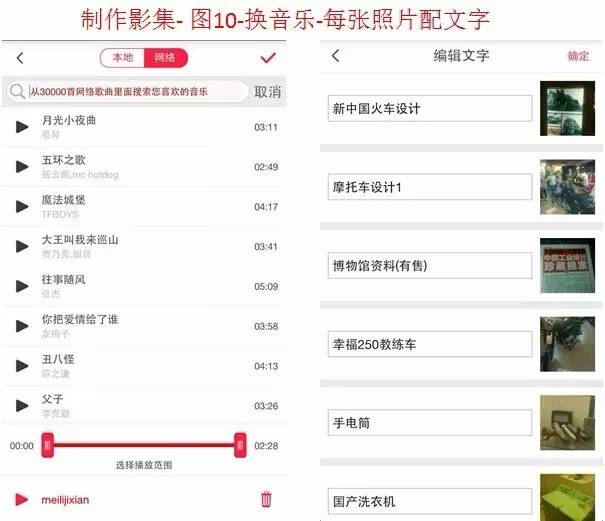Click the 04:17 duration of 魔法城堡
Viewport: 605px width, 521px height.
tap(266, 207)
